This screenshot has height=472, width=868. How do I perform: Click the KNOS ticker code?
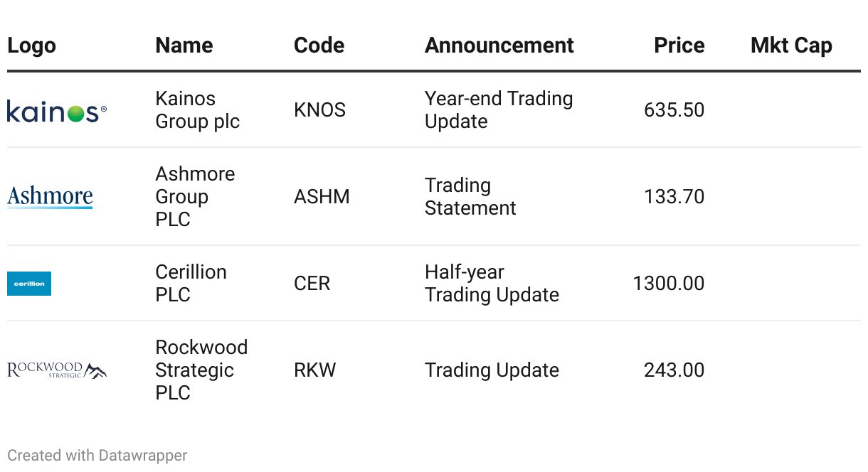[x=319, y=110]
